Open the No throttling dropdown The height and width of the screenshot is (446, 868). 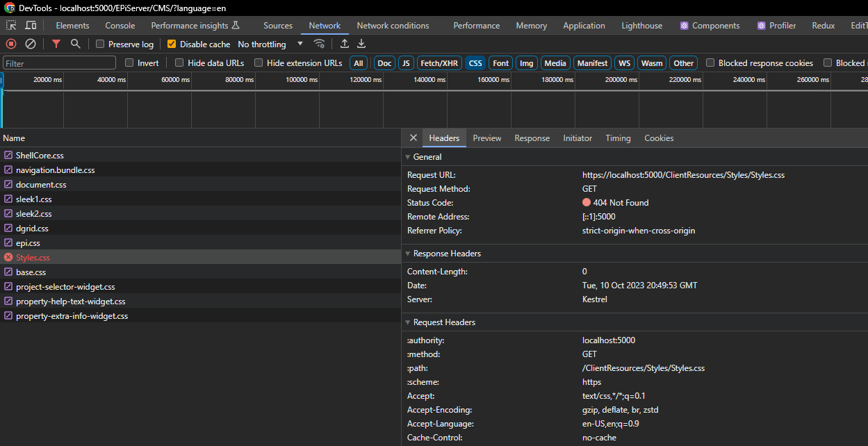coord(270,44)
